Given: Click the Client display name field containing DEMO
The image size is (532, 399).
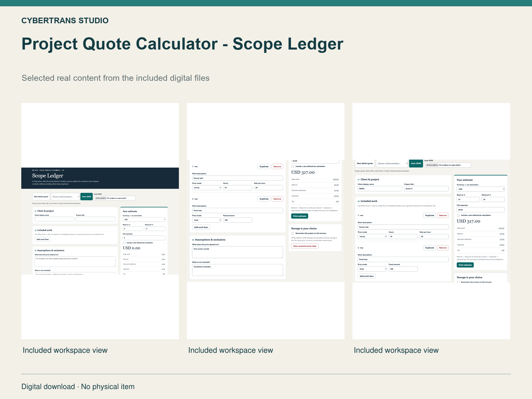Looking at the screenshot, I should 380,189.
